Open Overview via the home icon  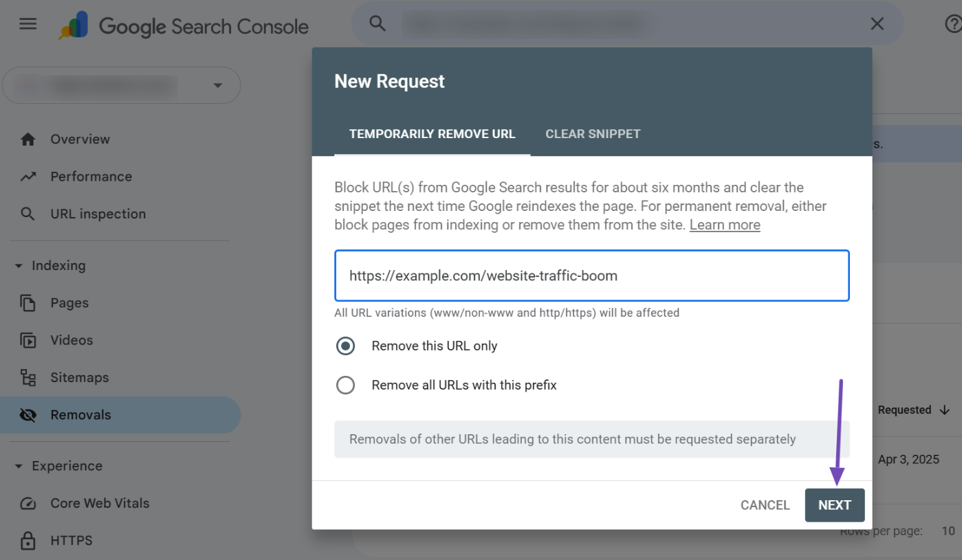(x=28, y=139)
